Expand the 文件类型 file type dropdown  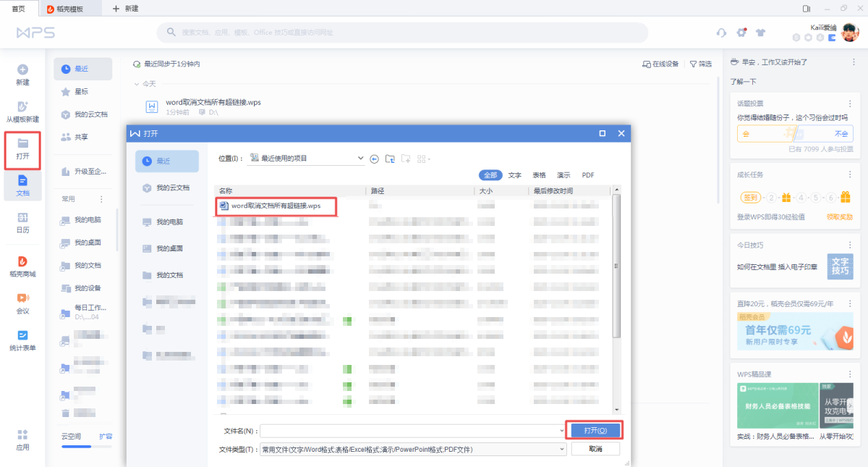561,450
